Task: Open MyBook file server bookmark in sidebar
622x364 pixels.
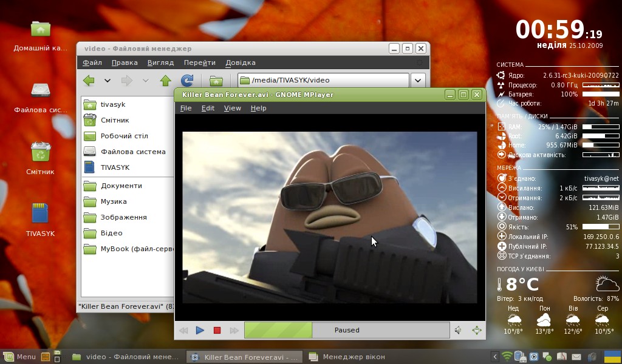Action: 128,249
